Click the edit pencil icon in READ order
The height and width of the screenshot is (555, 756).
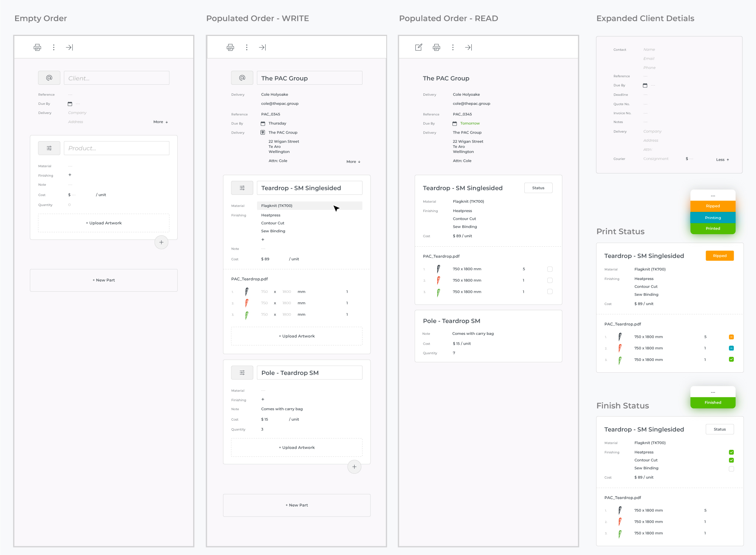point(418,47)
